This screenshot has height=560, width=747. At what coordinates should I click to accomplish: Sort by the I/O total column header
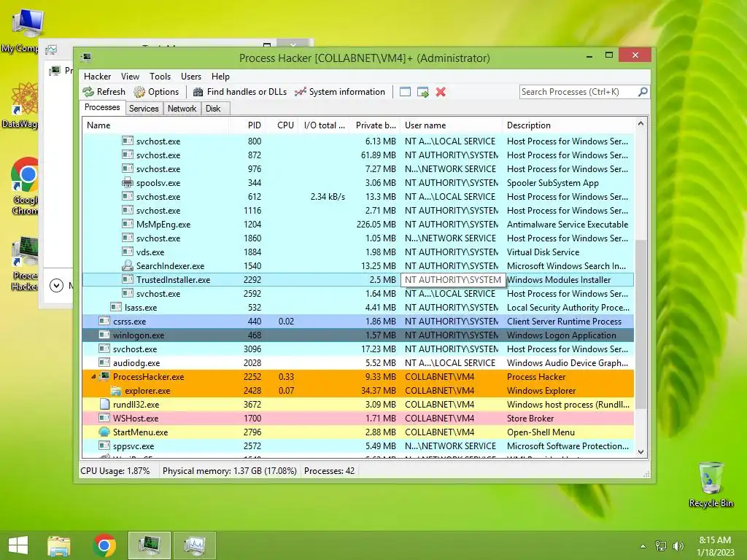(x=324, y=125)
